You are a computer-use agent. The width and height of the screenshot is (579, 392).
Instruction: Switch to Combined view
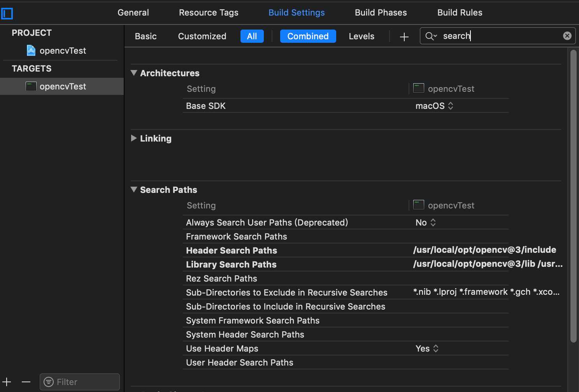click(308, 36)
